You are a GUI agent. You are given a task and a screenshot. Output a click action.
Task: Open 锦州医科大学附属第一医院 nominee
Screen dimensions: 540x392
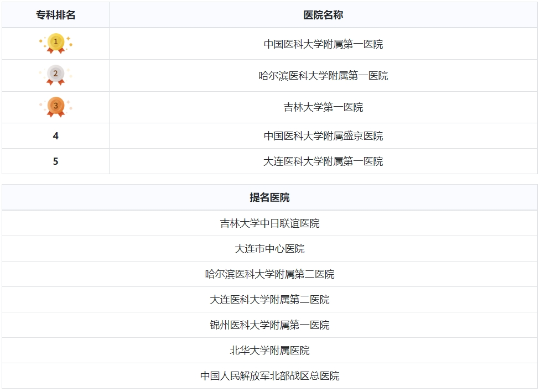point(269,325)
